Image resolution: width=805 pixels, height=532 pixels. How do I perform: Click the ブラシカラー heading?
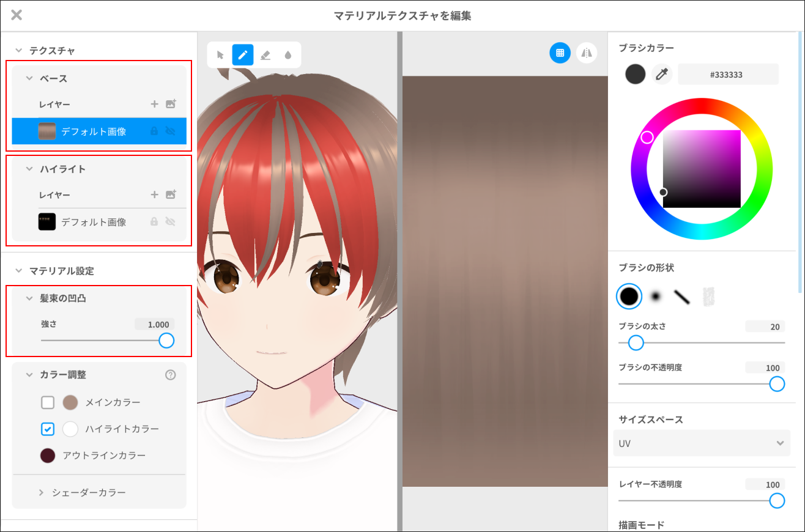coord(647,48)
